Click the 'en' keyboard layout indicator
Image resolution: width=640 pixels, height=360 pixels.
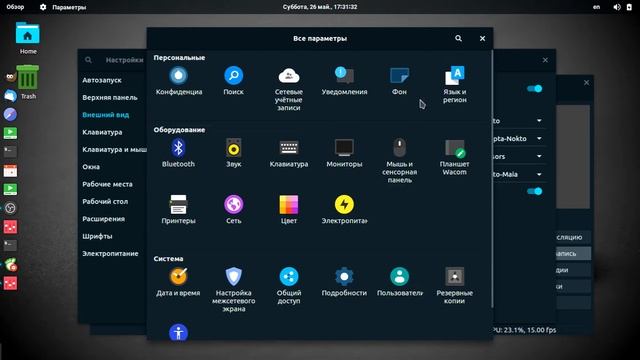(596, 7)
